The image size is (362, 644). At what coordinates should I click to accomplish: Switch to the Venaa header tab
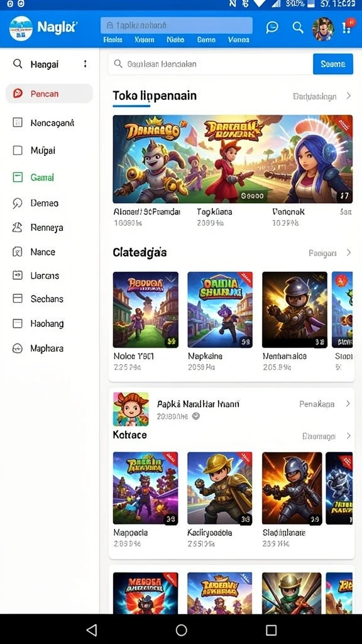(238, 40)
